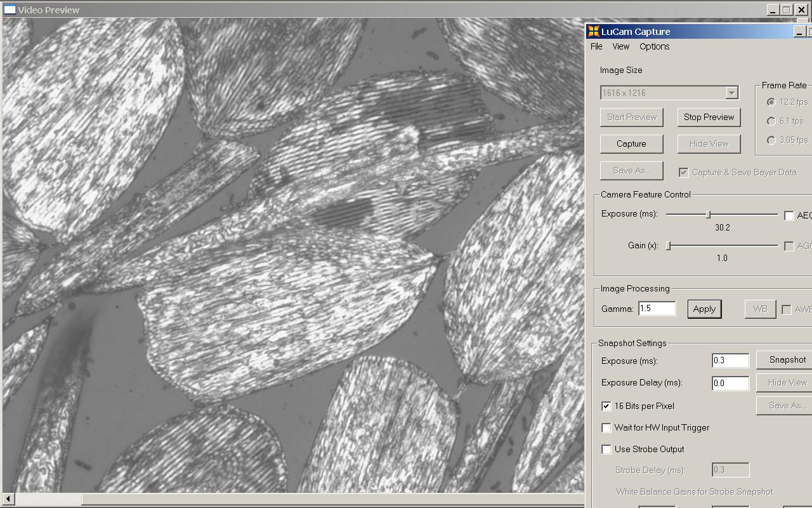The image size is (812, 508).
Task: Click the LuCam Capture title bar app icon
Action: (593, 31)
